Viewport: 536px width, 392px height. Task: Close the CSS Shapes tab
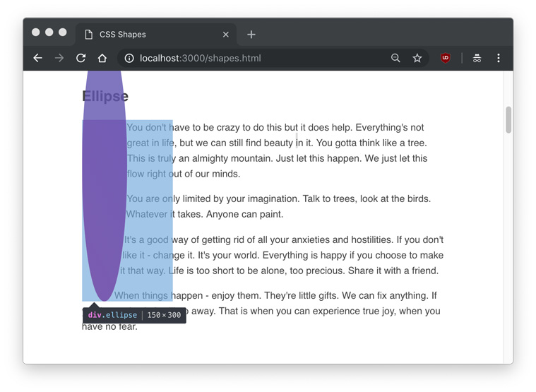(226, 34)
